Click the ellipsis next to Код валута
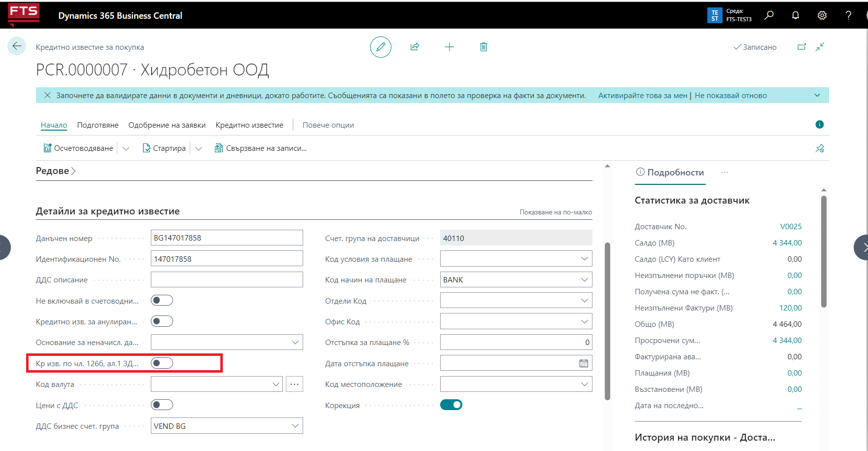The image size is (868, 451). pos(295,384)
